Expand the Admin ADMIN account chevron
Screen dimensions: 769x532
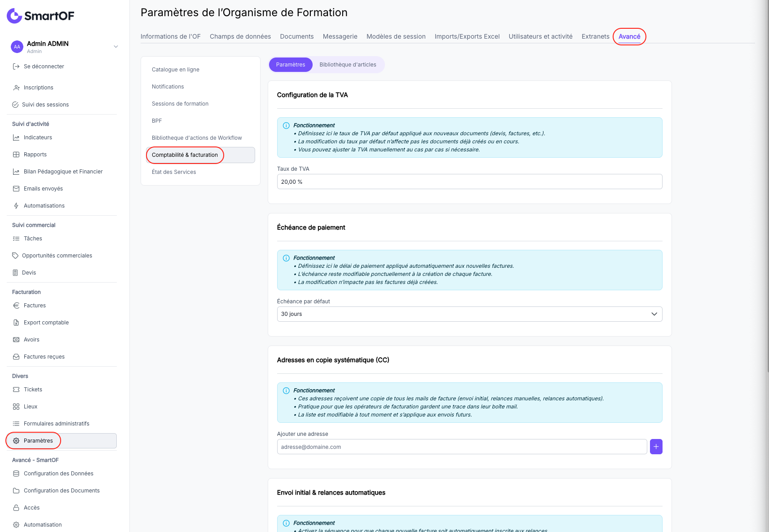[116, 46]
